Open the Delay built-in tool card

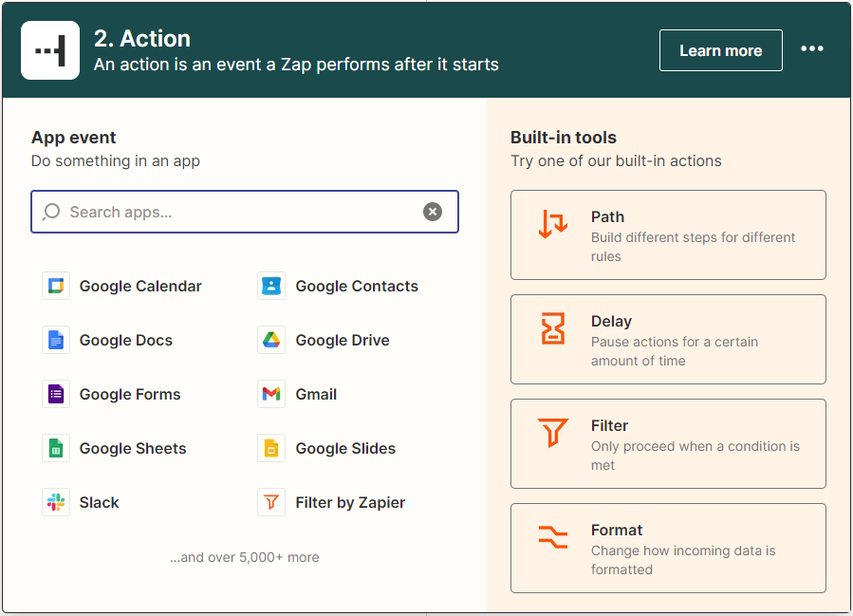pos(668,340)
